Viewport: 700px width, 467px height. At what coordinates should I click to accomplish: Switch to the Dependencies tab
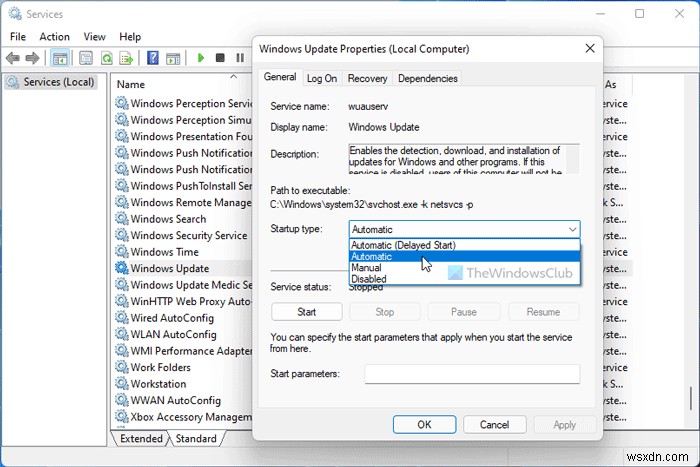[x=428, y=79]
